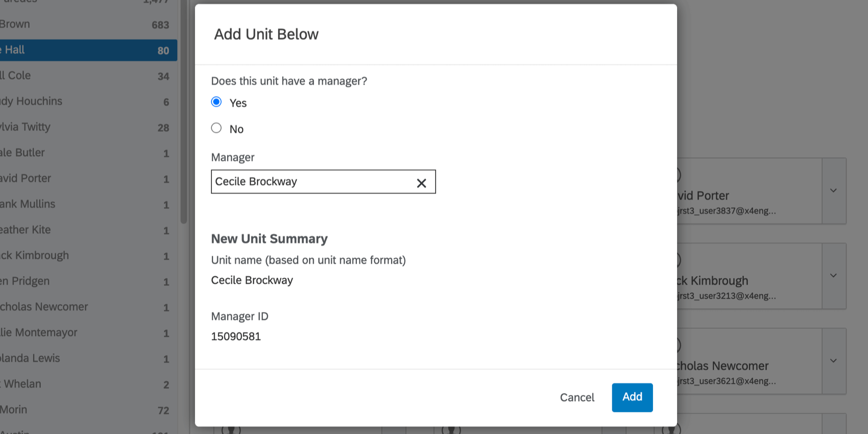Select the Pridgen unit in the list

(87, 281)
